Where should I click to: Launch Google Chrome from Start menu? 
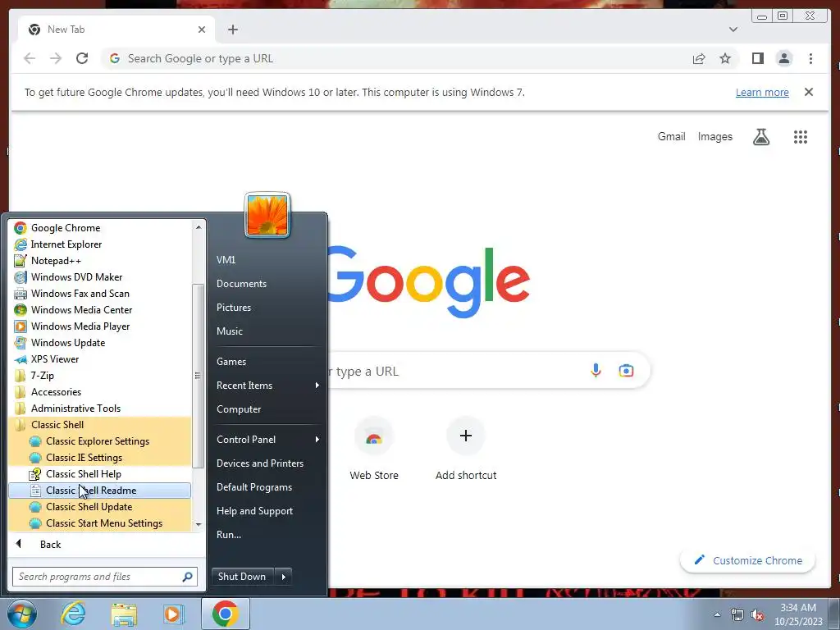click(99, 228)
